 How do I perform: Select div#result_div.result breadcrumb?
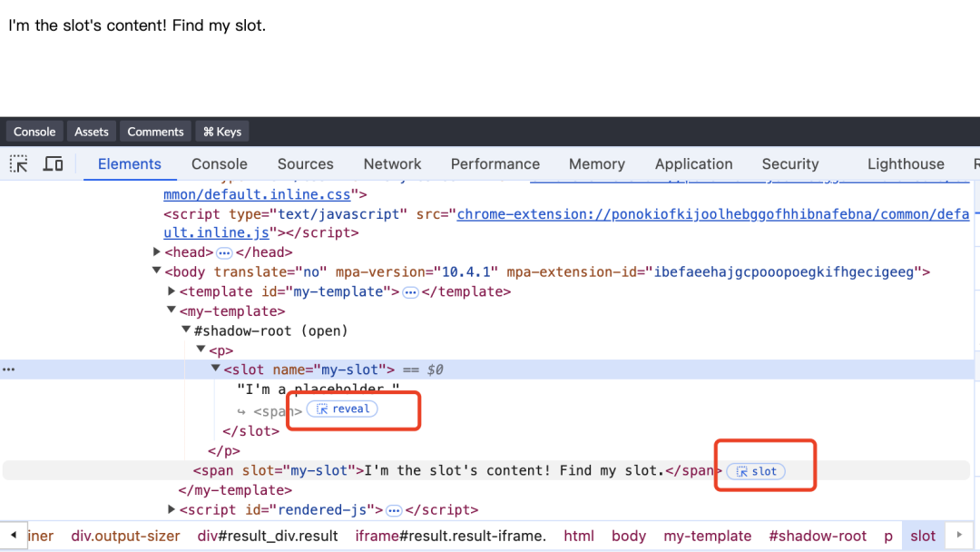click(x=268, y=537)
